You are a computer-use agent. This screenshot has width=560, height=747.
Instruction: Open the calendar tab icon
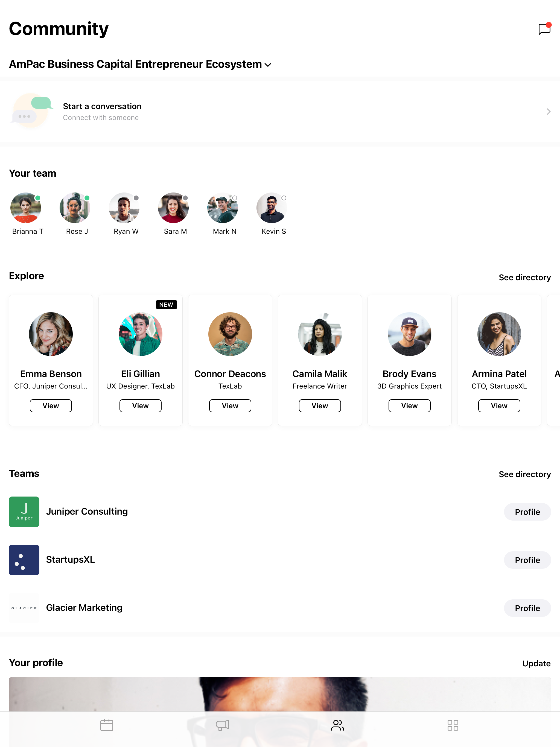click(x=107, y=725)
